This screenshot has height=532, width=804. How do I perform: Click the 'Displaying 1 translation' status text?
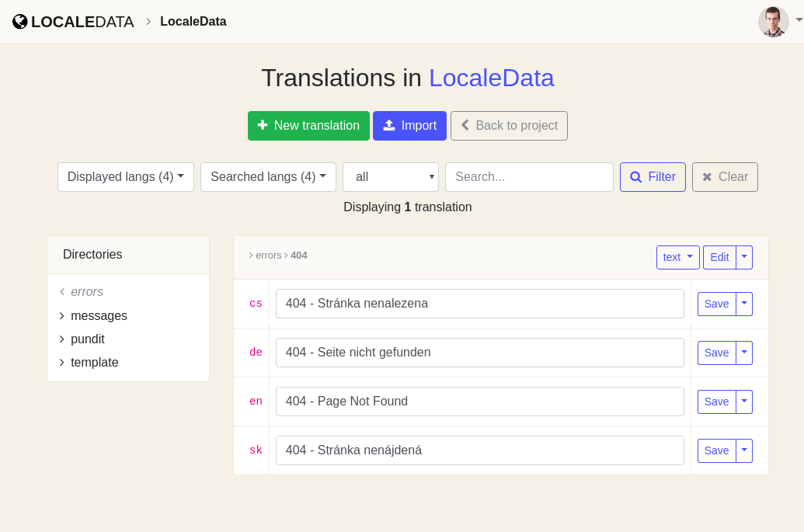[408, 207]
